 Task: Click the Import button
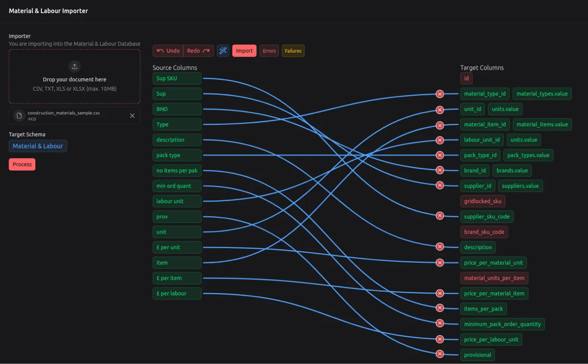[244, 50]
